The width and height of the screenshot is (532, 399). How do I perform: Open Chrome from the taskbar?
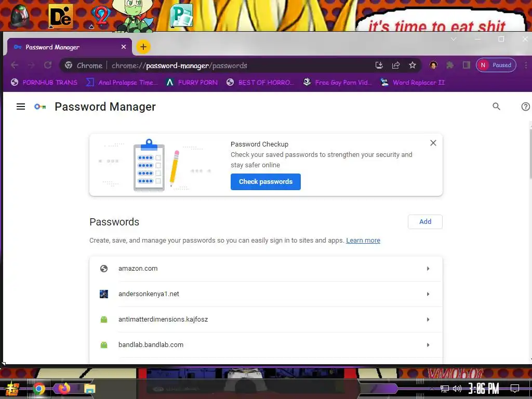point(39,389)
